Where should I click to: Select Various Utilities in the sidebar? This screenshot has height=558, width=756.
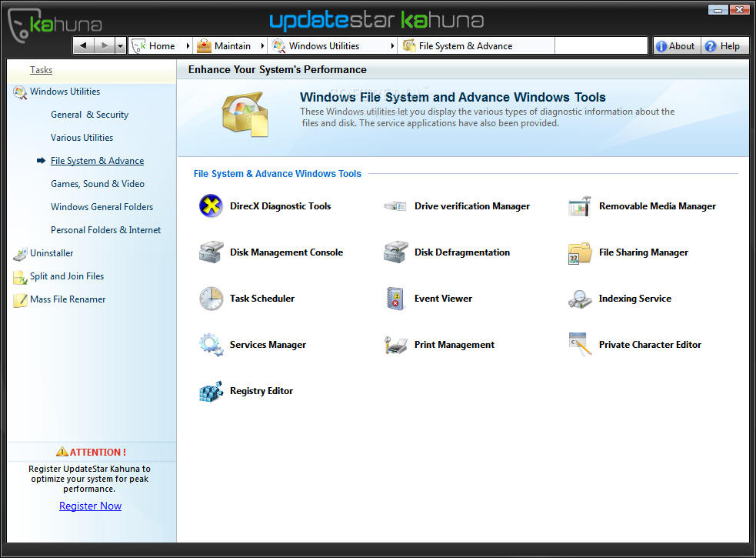click(x=82, y=138)
